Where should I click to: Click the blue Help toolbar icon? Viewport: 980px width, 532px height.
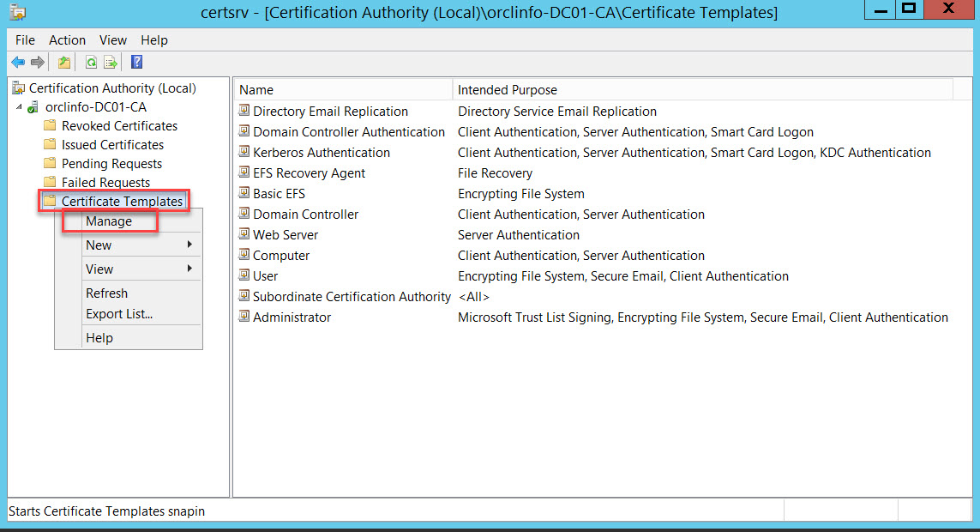[x=137, y=62]
